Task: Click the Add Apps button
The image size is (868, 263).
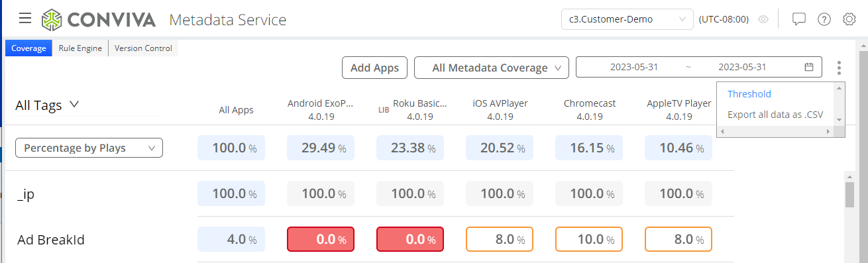Action: pyautogui.click(x=375, y=68)
